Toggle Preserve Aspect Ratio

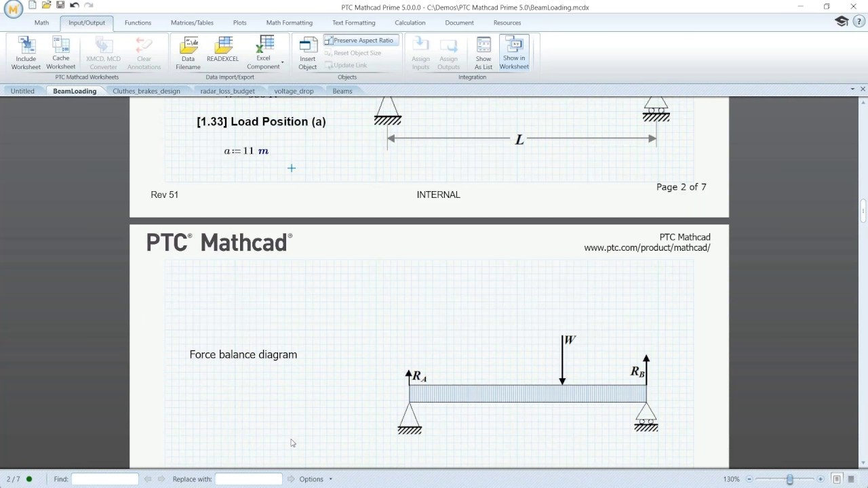[x=361, y=40]
